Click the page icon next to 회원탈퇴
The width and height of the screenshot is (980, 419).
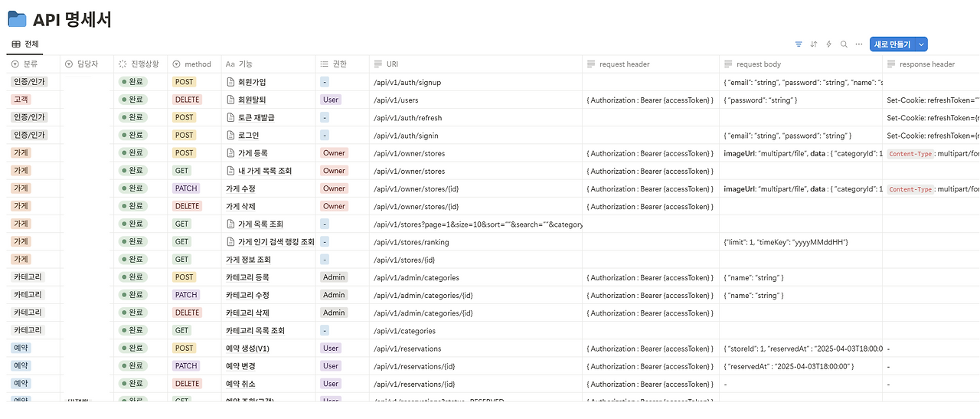[230, 100]
